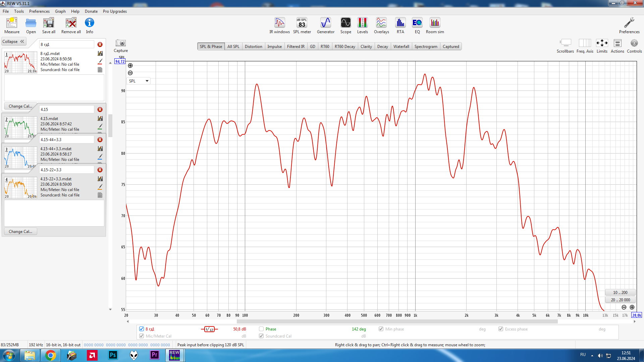
Task: Click the Change Cal... button
Action: pos(20,106)
